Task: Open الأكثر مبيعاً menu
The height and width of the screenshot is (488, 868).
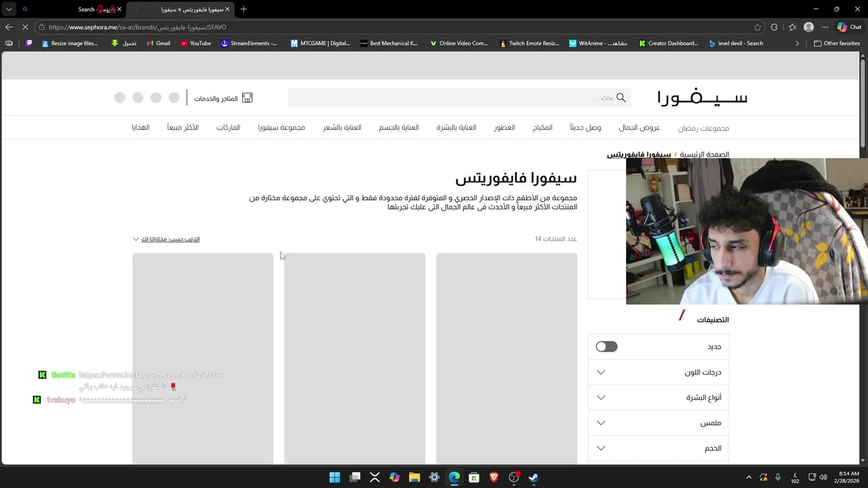Action: 183,127
